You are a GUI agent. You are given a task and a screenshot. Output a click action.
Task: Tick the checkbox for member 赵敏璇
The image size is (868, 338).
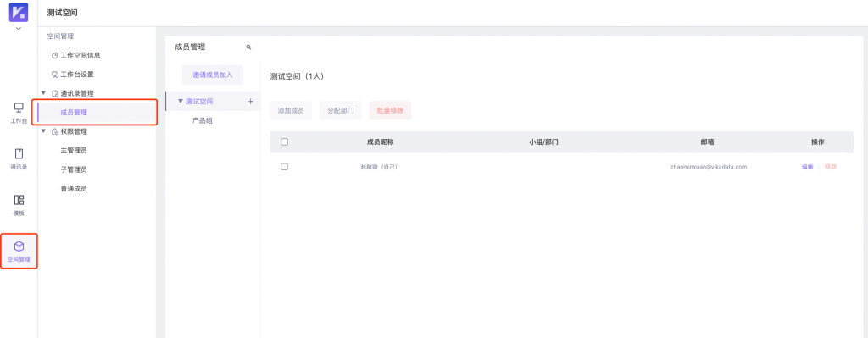[285, 167]
